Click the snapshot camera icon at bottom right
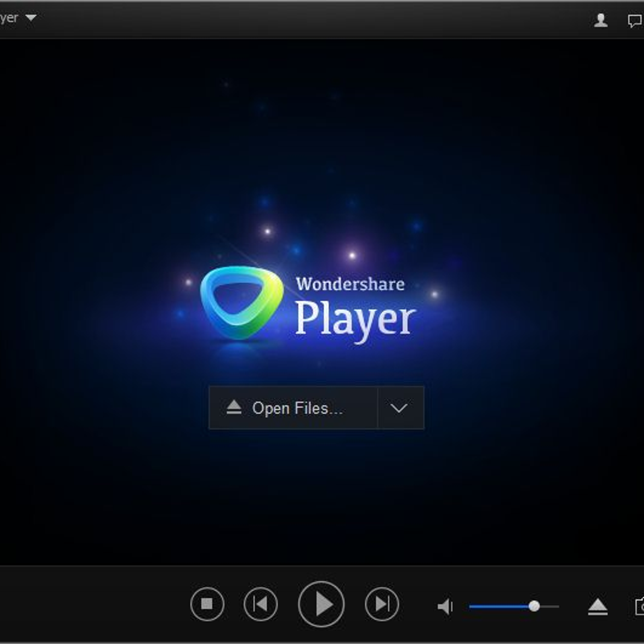Screen dimensions: 644x644 639,607
